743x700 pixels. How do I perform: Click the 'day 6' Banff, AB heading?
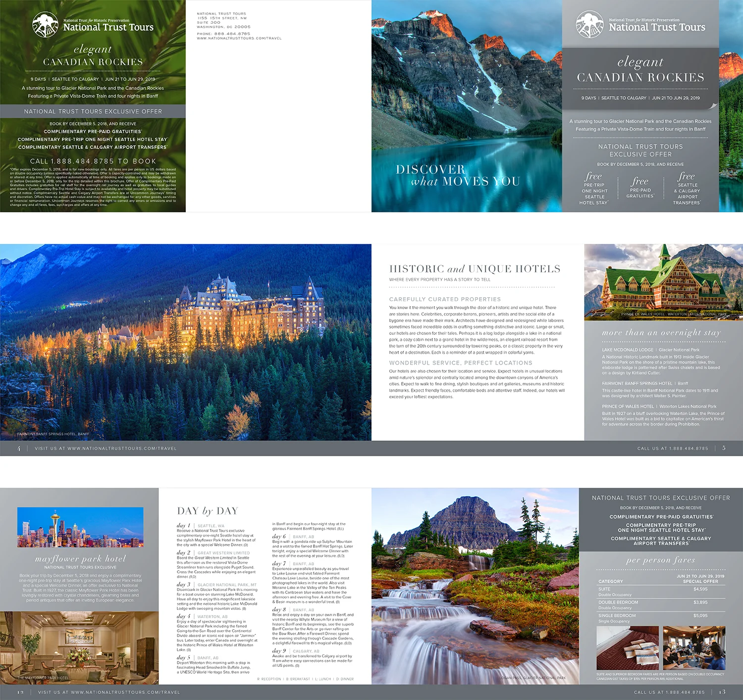tap(293, 537)
